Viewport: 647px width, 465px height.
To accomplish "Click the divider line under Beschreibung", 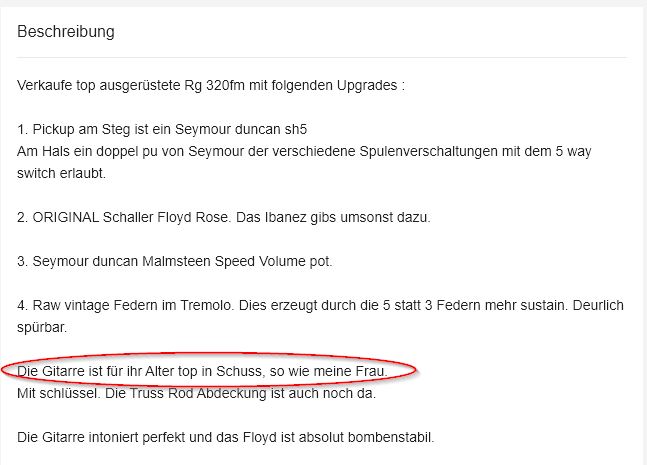I will coord(322,57).
